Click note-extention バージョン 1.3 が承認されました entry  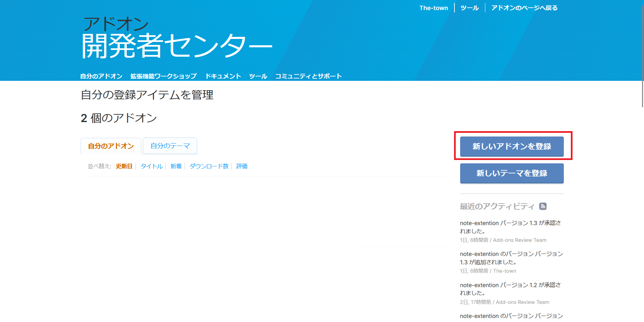click(510, 227)
